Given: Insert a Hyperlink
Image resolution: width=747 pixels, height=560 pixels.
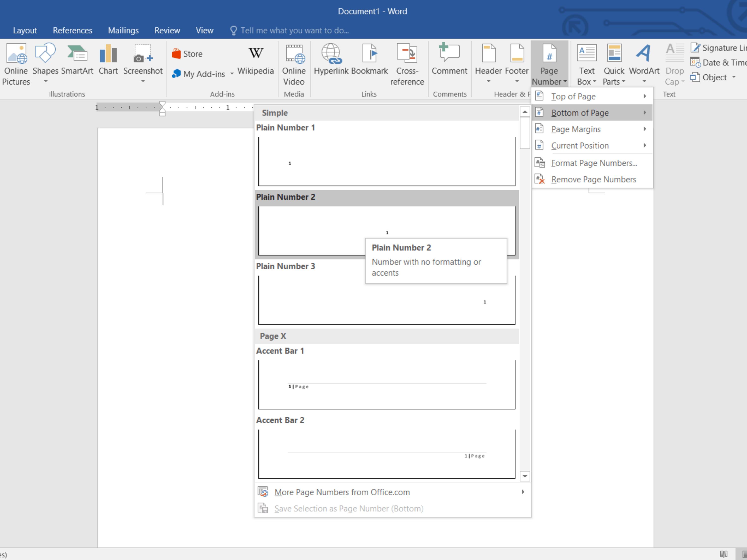Looking at the screenshot, I should (x=331, y=59).
